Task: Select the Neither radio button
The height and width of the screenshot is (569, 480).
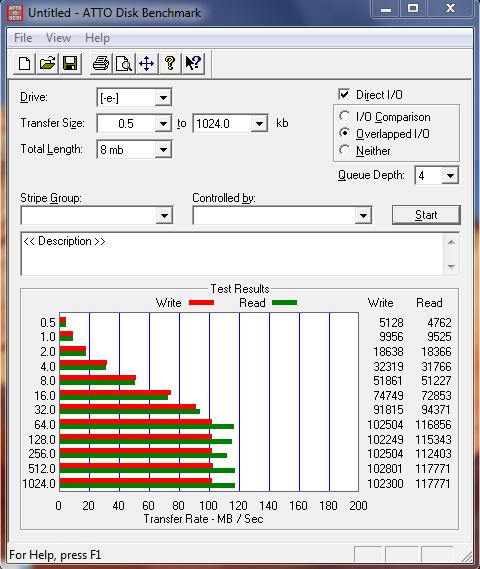Action: [344, 150]
